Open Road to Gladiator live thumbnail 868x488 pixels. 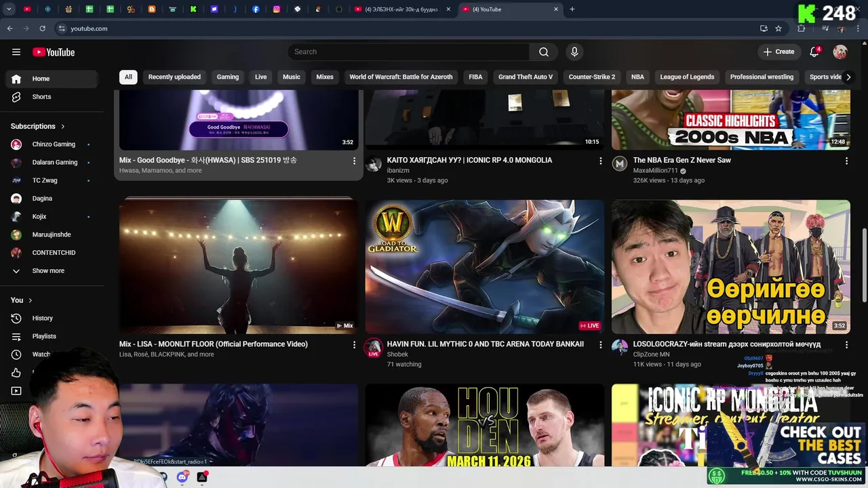(x=485, y=267)
